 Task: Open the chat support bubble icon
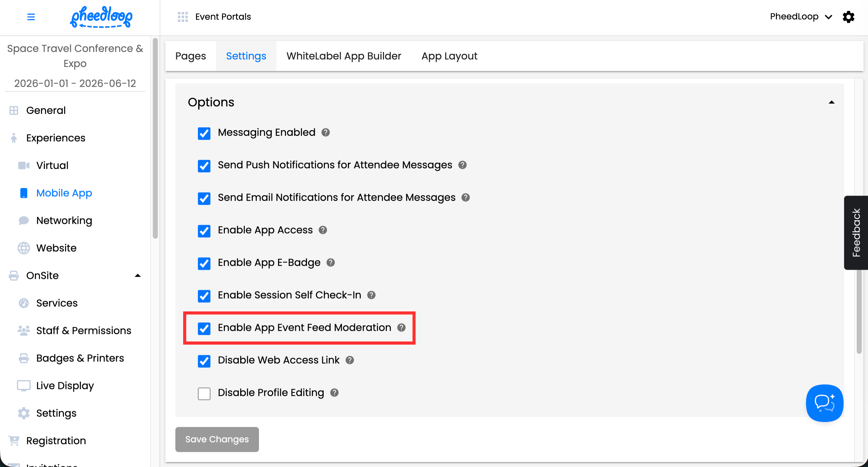(x=824, y=403)
